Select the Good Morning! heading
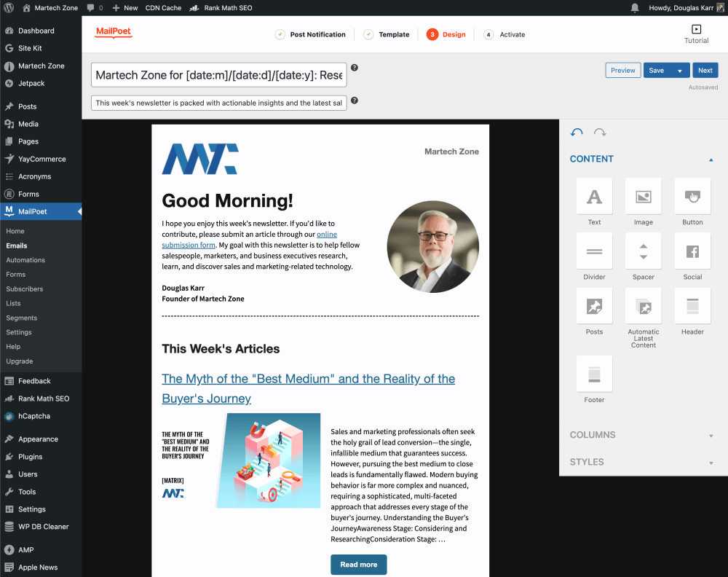 click(x=227, y=200)
